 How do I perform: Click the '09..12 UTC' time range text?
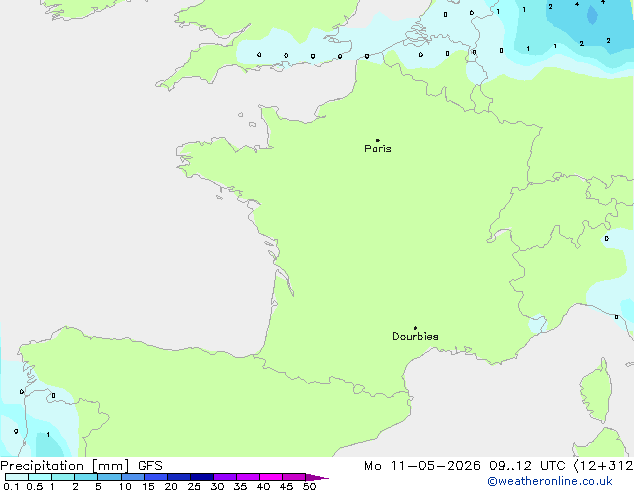click(527, 466)
